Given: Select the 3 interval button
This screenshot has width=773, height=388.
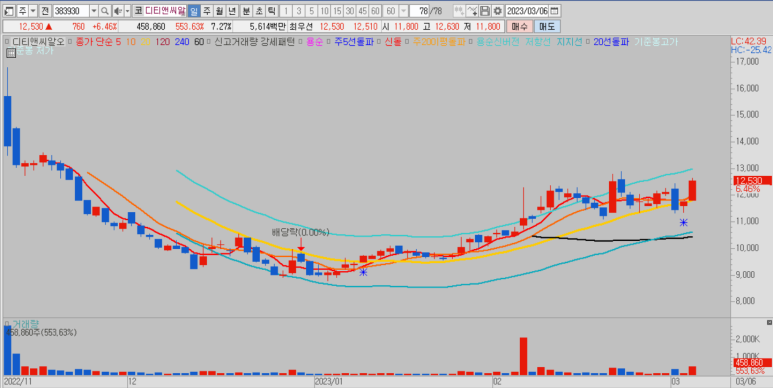Looking at the screenshot, I should [x=299, y=11].
